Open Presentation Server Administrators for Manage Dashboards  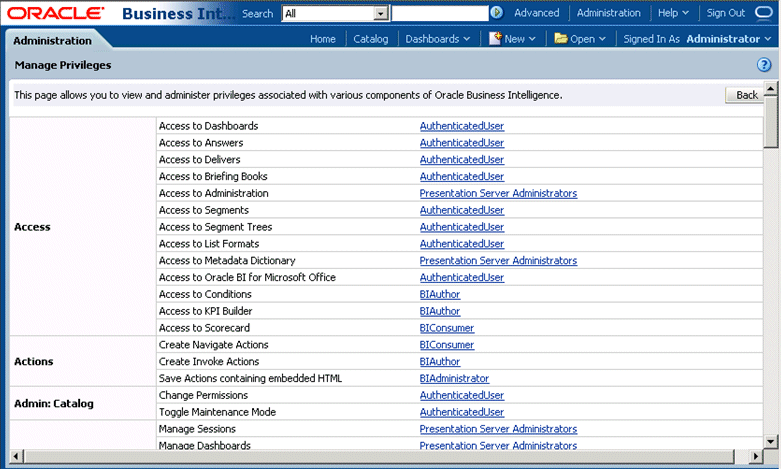click(x=498, y=446)
